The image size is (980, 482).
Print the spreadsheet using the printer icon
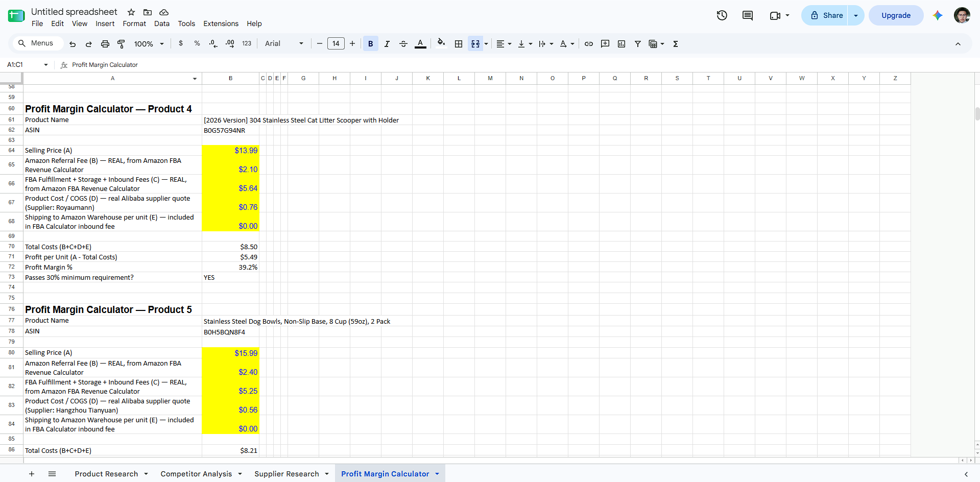tap(105, 44)
